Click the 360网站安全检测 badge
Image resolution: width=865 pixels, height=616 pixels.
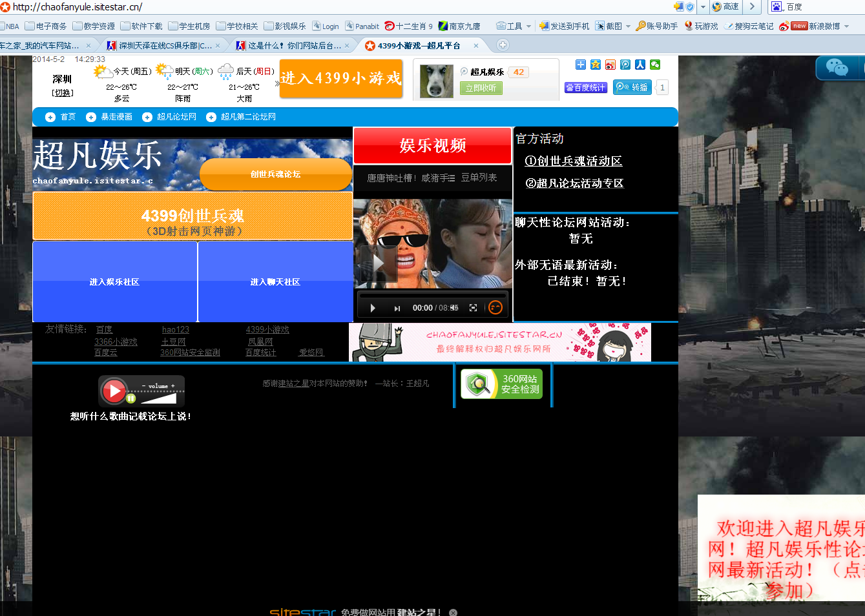pyautogui.click(x=501, y=384)
